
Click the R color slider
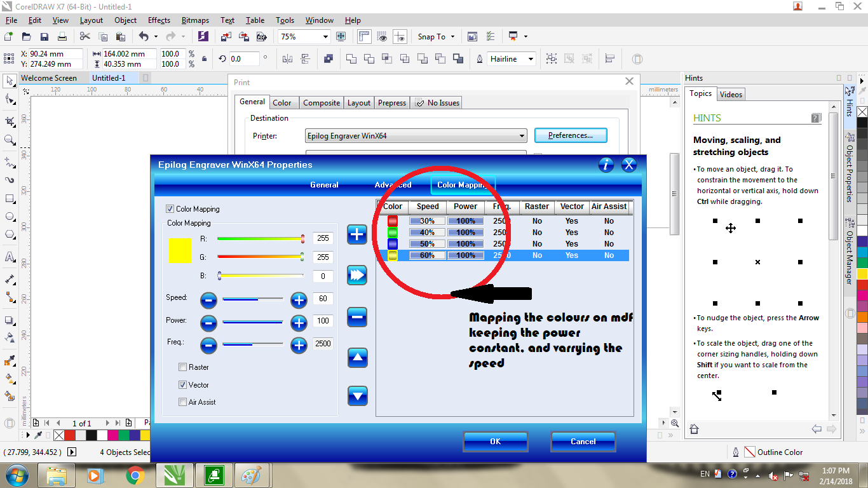point(261,239)
